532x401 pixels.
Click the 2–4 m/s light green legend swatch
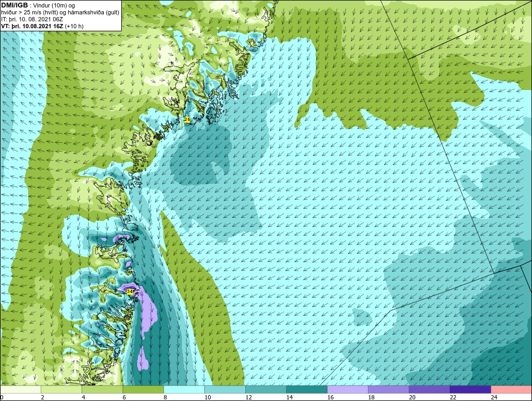click(x=61, y=389)
